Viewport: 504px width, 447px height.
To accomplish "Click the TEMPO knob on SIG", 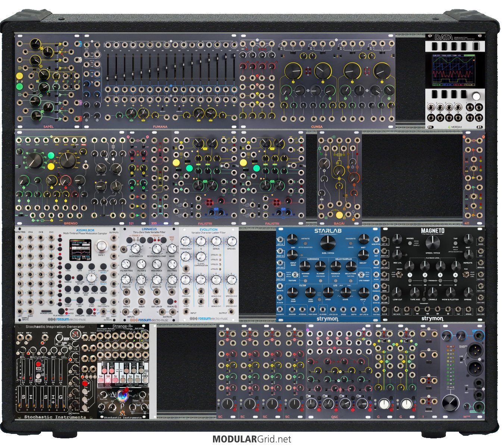I will point(59,338).
